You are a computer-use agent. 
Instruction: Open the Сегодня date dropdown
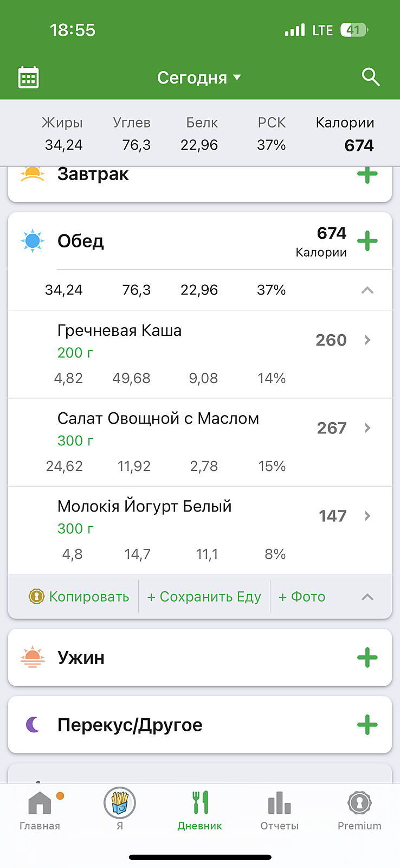click(x=199, y=78)
